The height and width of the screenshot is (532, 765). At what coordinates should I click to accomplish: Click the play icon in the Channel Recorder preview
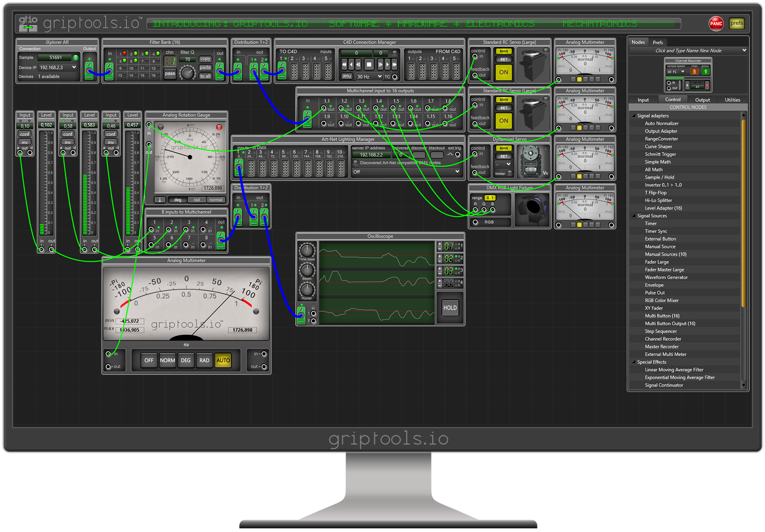click(x=687, y=85)
